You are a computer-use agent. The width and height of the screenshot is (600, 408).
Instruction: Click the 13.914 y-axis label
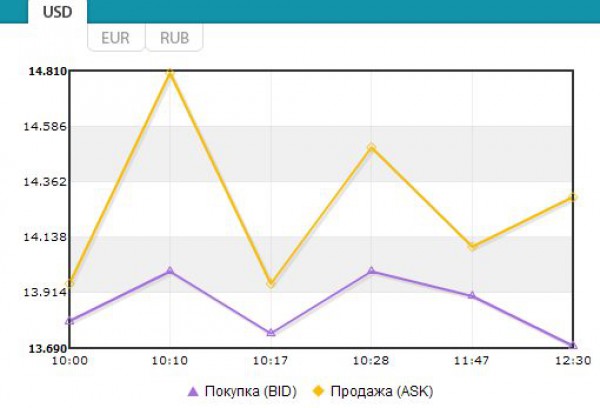45,292
